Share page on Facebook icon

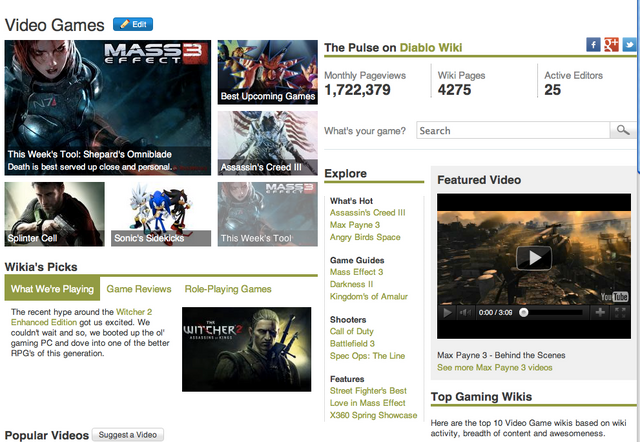(x=593, y=44)
